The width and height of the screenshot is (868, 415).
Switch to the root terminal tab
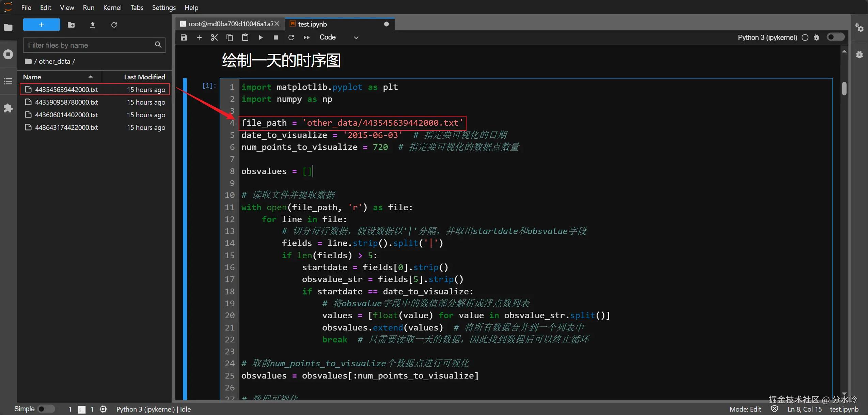(230, 24)
